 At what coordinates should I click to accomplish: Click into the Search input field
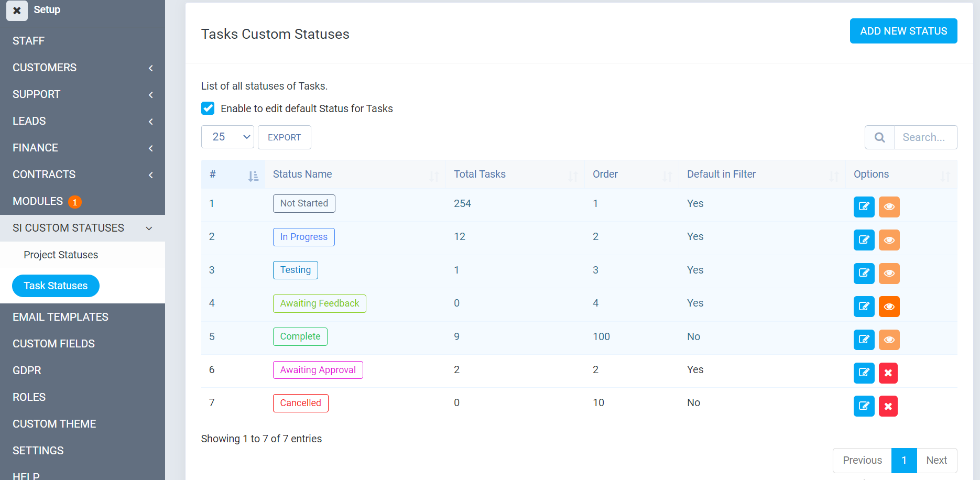point(925,137)
